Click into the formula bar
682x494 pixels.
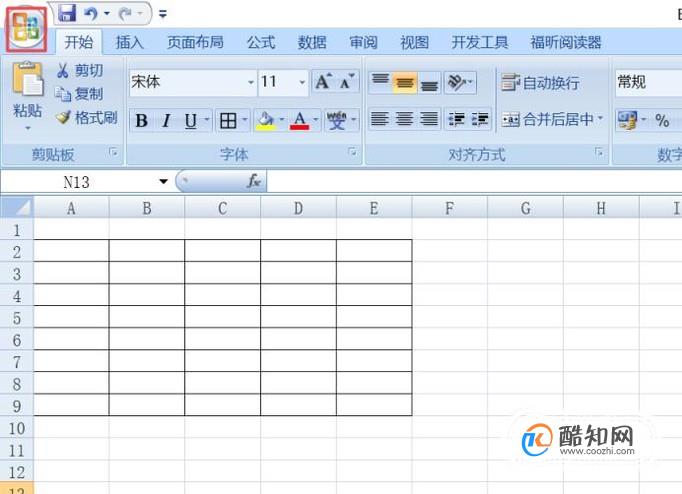[x=474, y=182]
